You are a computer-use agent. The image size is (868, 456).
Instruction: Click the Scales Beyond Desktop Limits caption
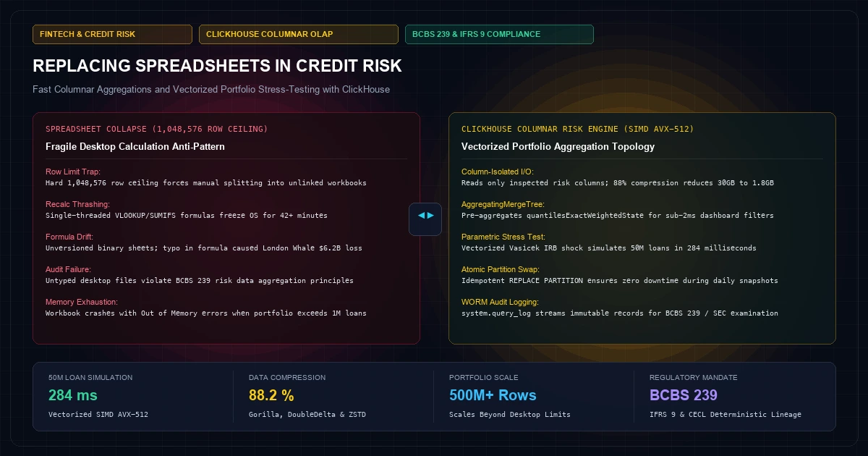click(x=510, y=415)
